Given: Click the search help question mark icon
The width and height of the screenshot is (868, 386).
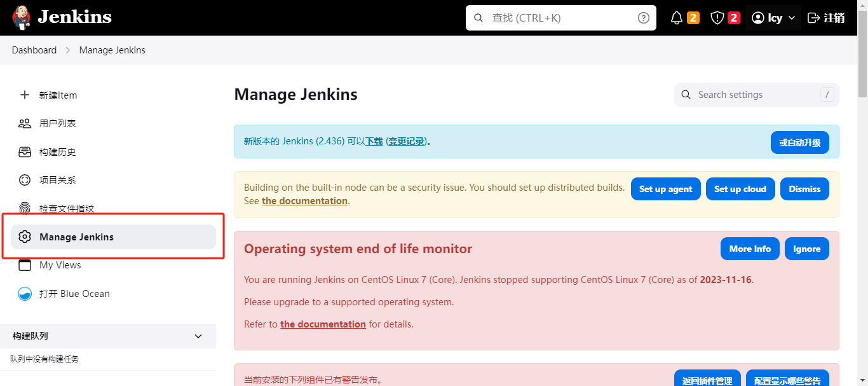Looking at the screenshot, I should (x=644, y=18).
